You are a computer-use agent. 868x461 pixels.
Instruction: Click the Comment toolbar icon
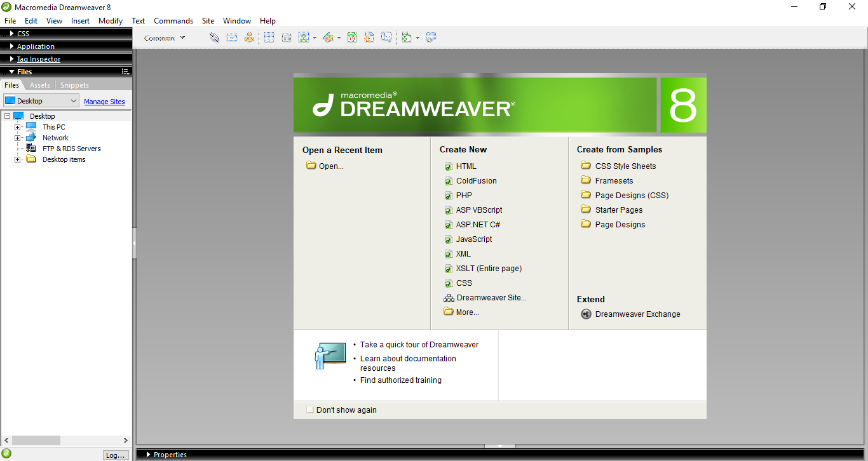[x=386, y=37]
